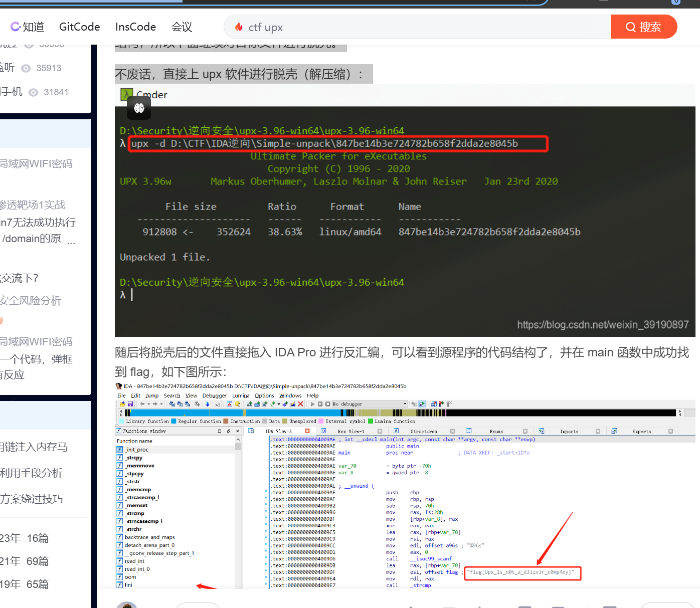700x608 pixels.
Task: Open InsCode from the top navigation
Action: tap(135, 27)
